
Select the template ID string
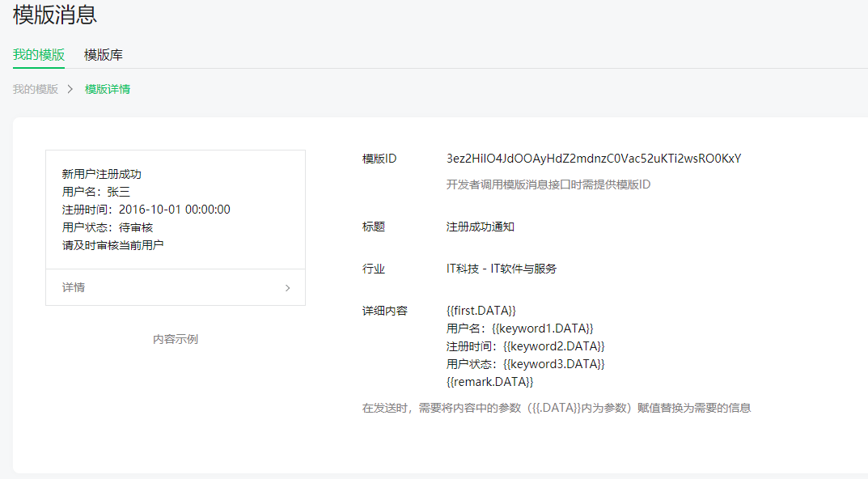click(594, 159)
